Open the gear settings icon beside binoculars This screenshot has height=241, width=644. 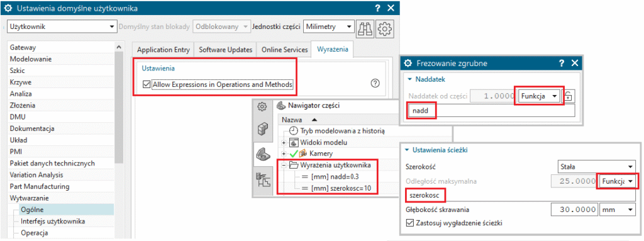point(384,26)
